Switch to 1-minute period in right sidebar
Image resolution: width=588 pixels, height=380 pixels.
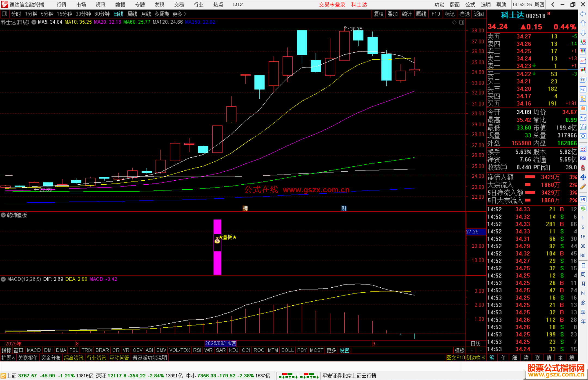(x=583, y=218)
